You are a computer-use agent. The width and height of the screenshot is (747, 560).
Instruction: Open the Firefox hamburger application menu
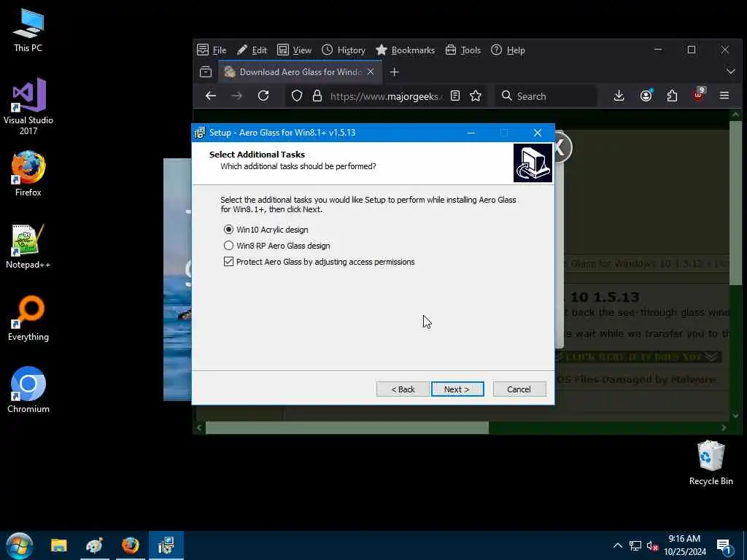tap(724, 96)
